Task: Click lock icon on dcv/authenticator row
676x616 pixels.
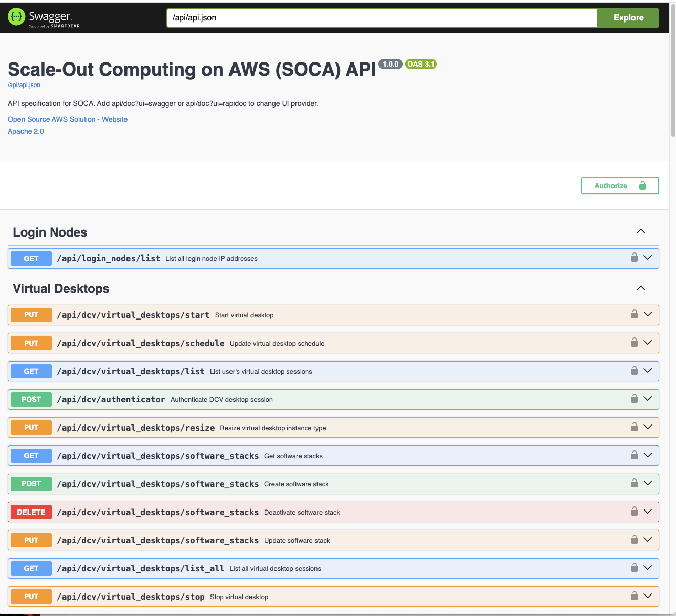Action: (x=634, y=399)
